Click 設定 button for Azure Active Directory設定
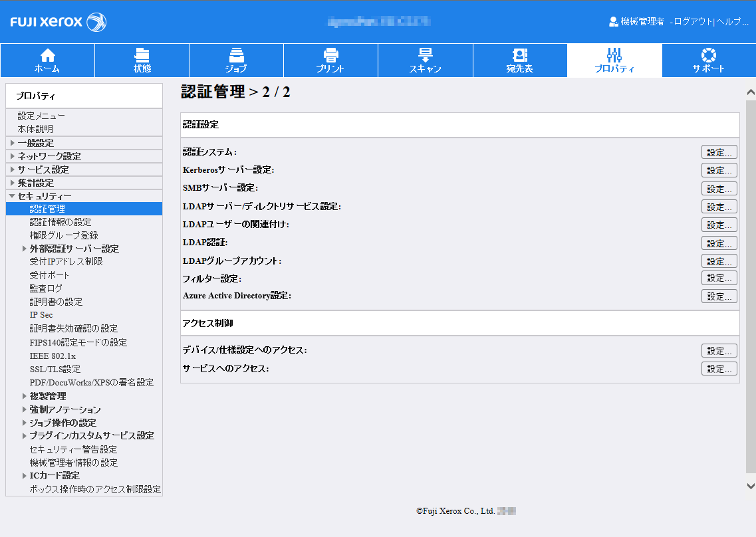756x537 pixels. (719, 296)
